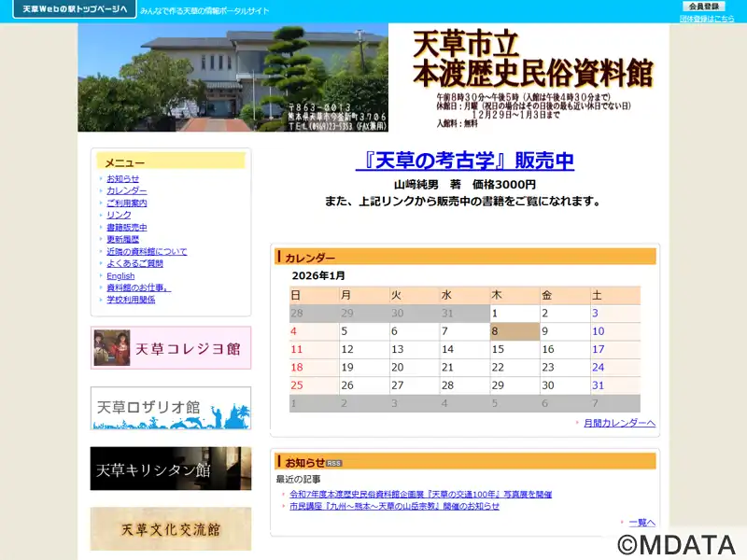
Task: Click 一覧へ under recent articles
Action: [x=641, y=523]
